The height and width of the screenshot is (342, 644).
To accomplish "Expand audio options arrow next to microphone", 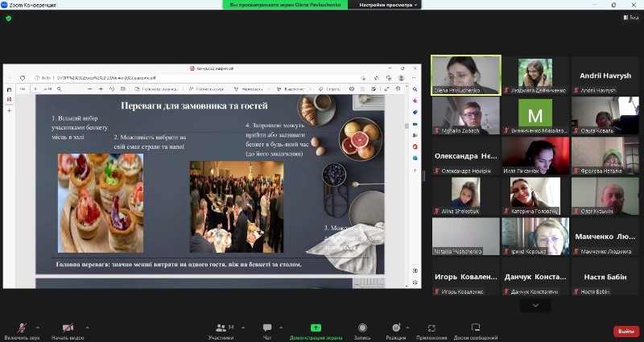I will (x=37, y=328).
